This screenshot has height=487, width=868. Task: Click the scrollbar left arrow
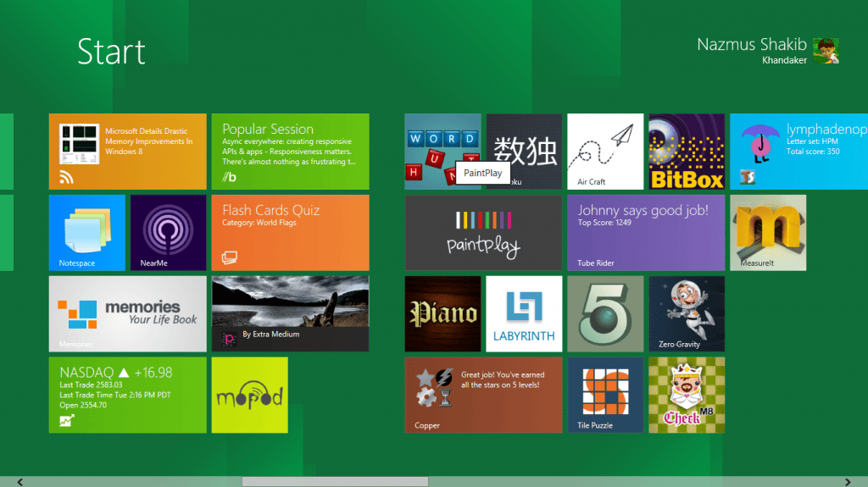tap(20, 482)
